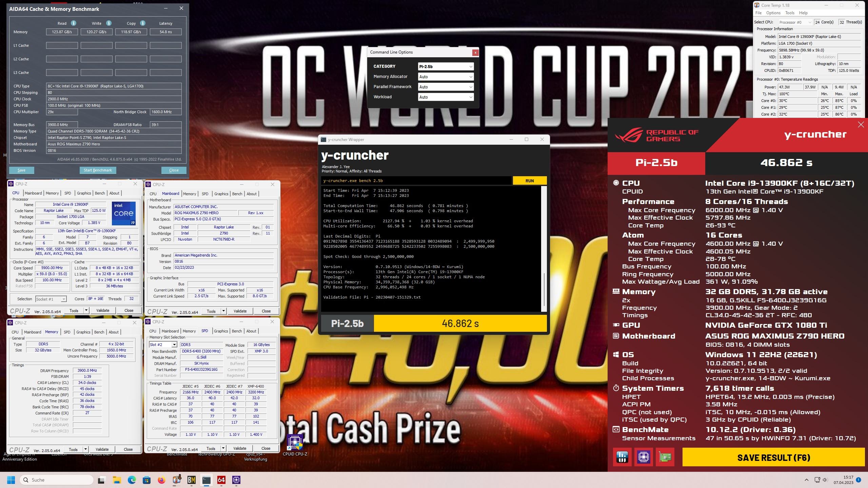Expand the Slot #2 memory slot selector
Viewport: 868px width, 488px height.
click(163, 344)
